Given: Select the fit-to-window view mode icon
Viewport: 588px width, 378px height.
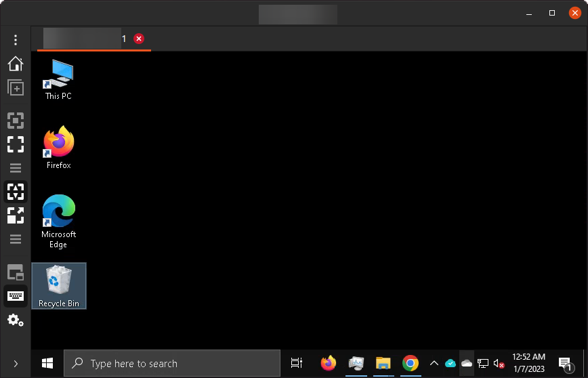Looking at the screenshot, I should pyautogui.click(x=16, y=121).
